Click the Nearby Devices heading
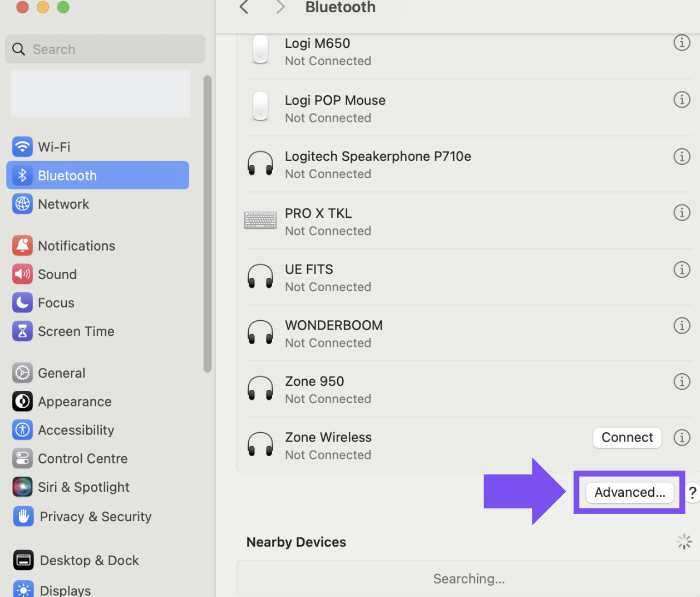Viewport: 700px width, 597px height. coord(296,542)
